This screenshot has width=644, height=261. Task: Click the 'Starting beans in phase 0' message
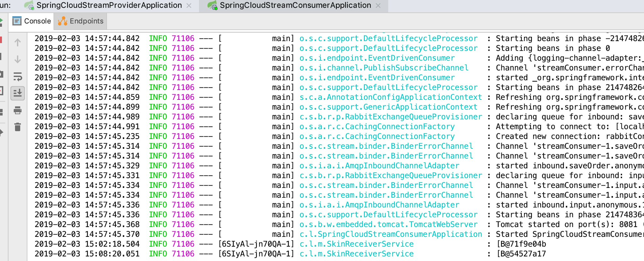553,48
